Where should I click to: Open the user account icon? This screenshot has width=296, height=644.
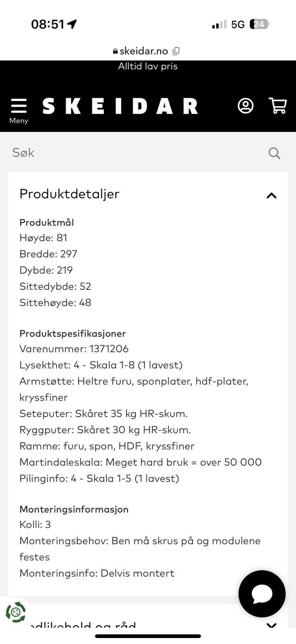[x=245, y=106]
